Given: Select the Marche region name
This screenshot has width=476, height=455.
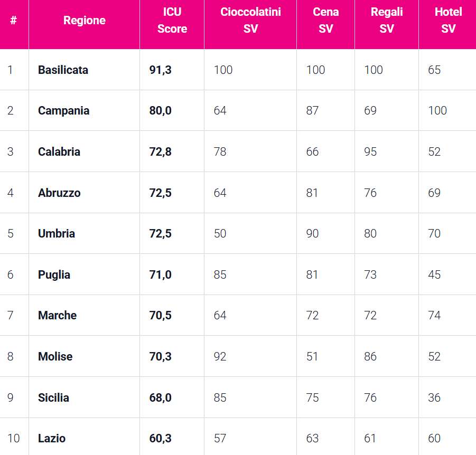Looking at the screenshot, I should 57,316.
